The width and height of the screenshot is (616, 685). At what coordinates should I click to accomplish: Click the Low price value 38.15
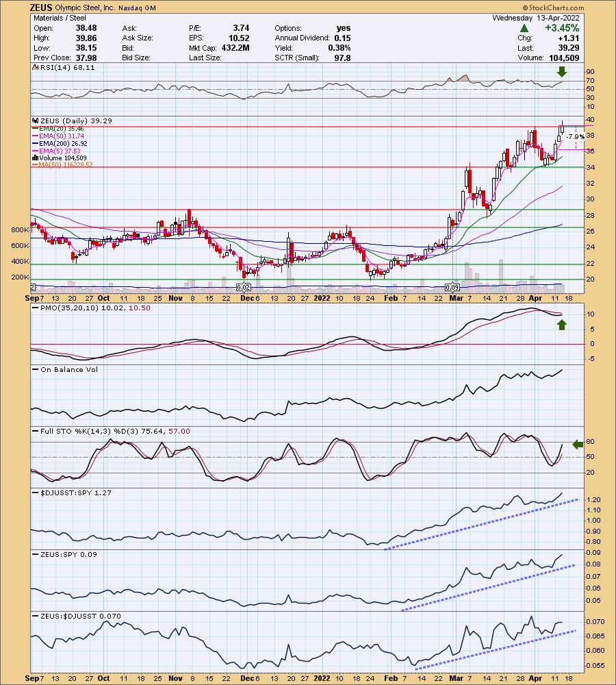[x=86, y=48]
